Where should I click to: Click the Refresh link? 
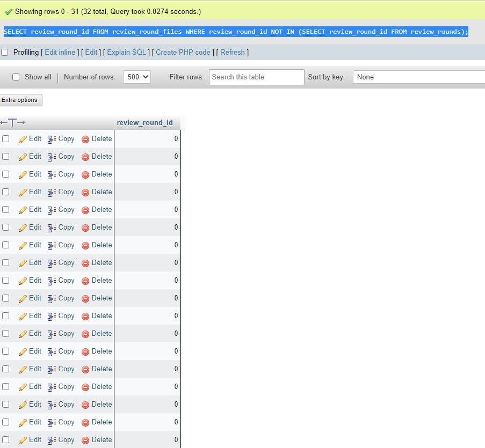coord(232,52)
